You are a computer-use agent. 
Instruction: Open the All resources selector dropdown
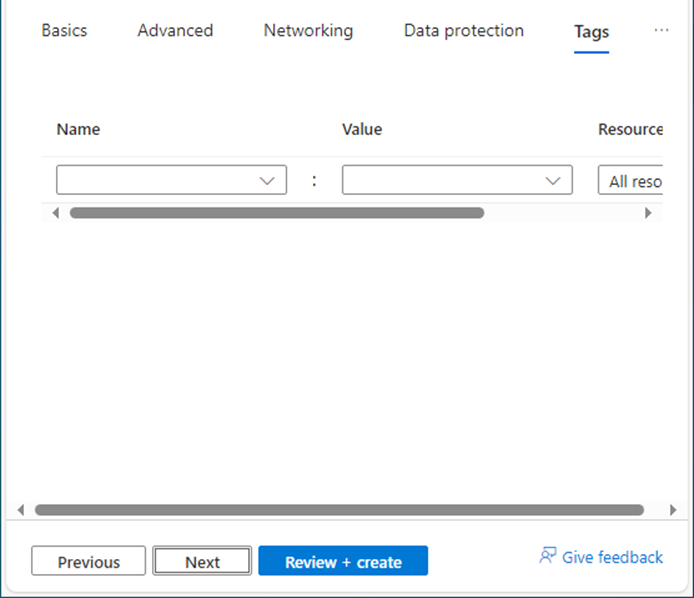[x=630, y=180]
